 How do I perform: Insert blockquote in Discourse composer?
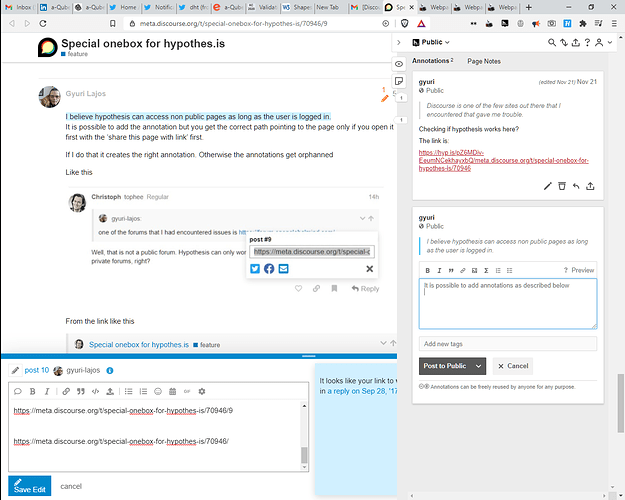(81, 392)
